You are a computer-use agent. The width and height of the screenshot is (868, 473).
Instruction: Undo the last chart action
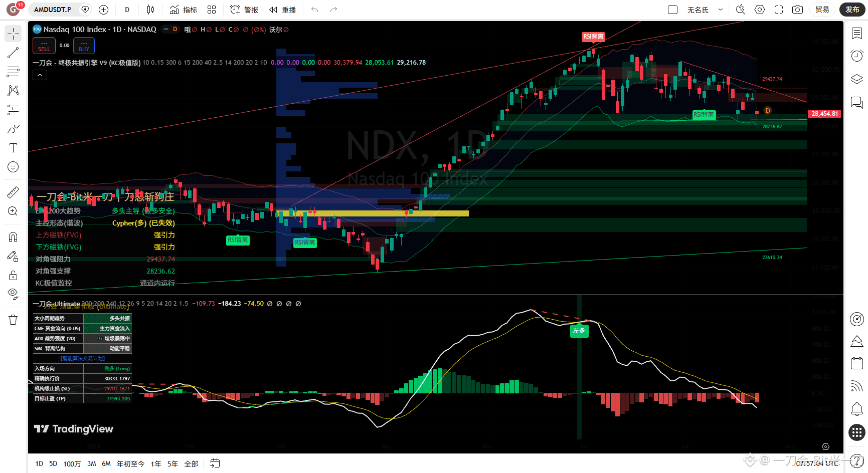click(x=315, y=10)
